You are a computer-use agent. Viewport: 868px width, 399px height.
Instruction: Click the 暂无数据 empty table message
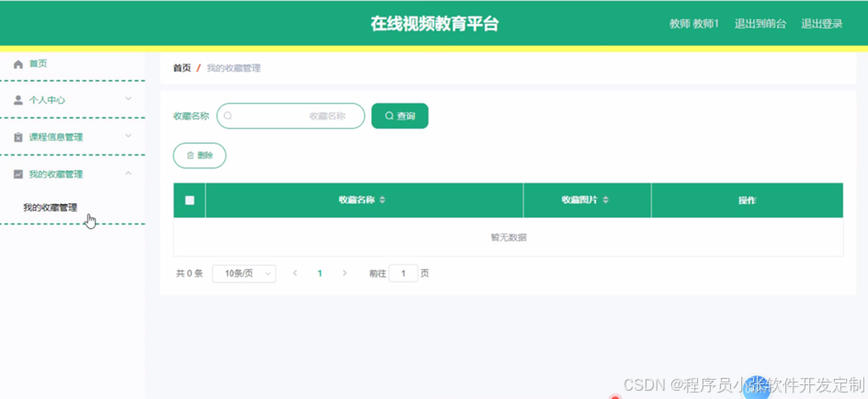tap(508, 237)
